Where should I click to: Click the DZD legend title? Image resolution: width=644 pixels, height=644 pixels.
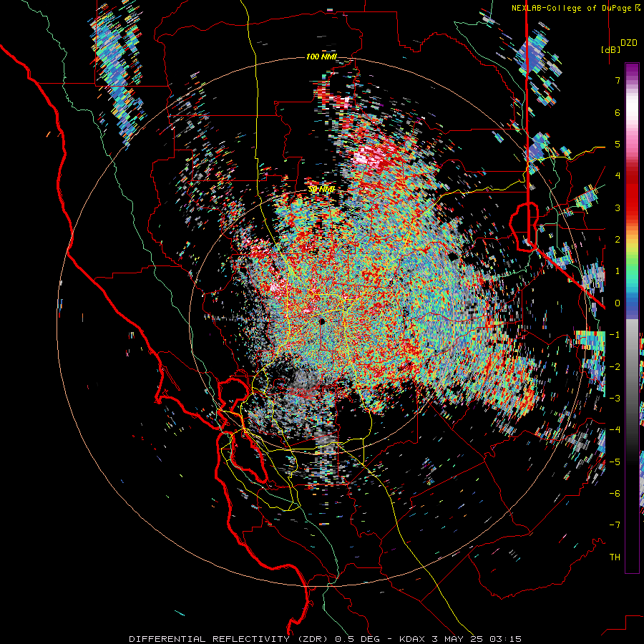(x=629, y=43)
